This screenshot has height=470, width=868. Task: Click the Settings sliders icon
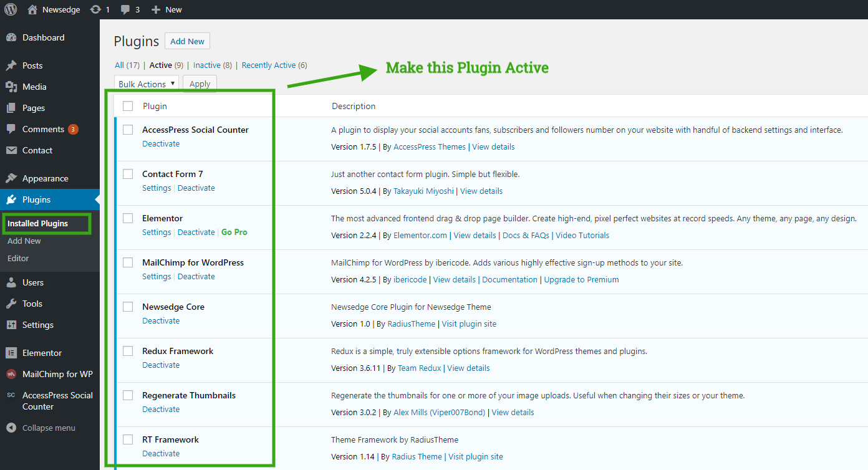pyautogui.click(x=11, y=325)
